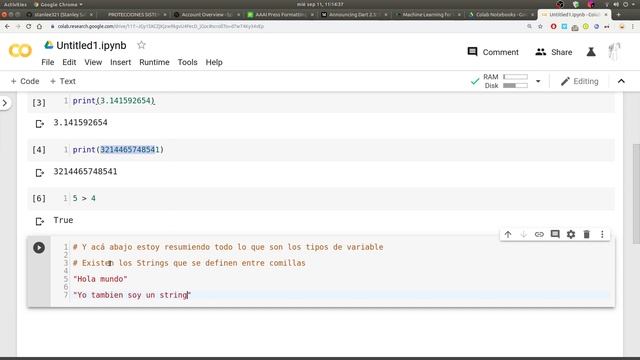Viewport: 640px width, 360px height.
Task: Open cell settings gear icon
Action: [x=571, y=234]
